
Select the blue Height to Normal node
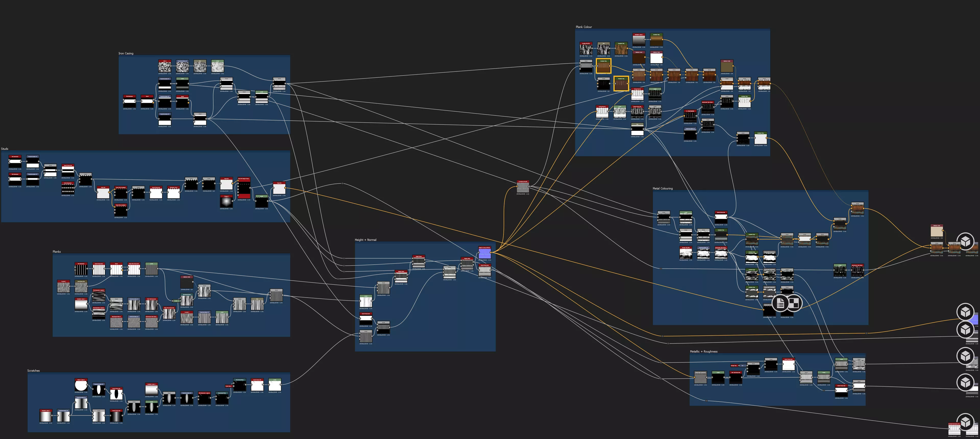tap(484, 254)
